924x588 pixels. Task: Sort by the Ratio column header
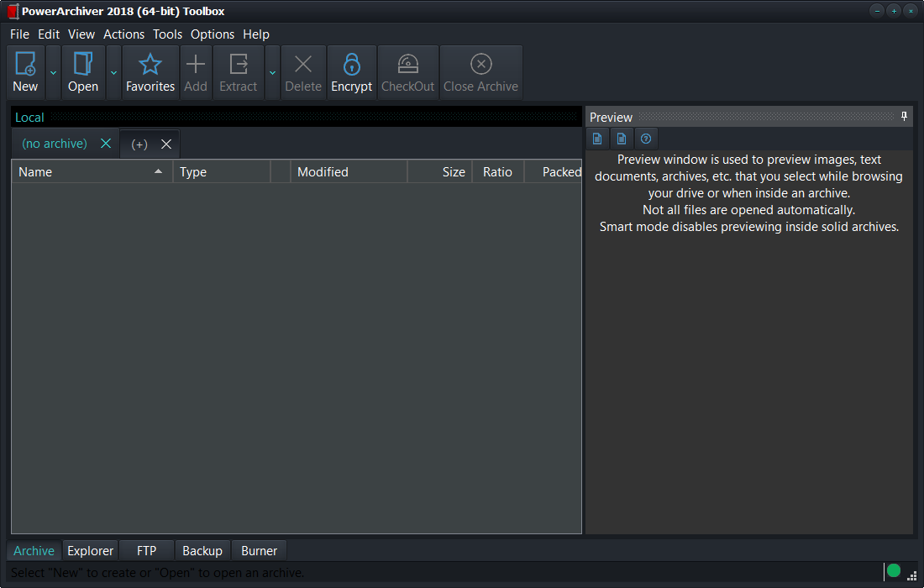pyautogui.click(x=498, y=172)
